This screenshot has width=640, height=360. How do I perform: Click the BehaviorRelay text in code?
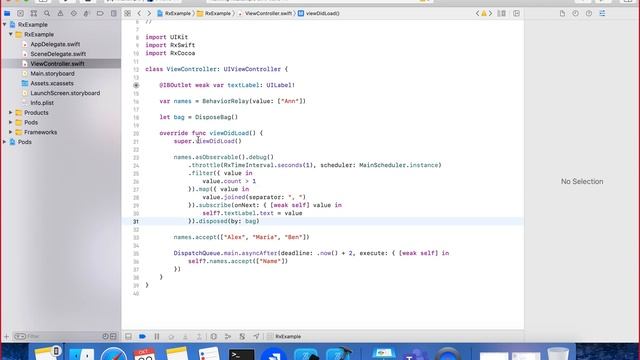coord(225,101)
